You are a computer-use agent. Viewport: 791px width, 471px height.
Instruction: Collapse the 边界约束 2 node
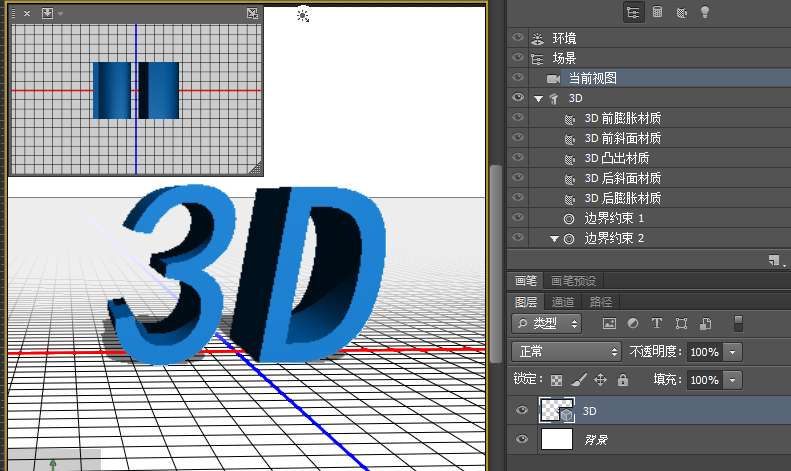point(554,239)
